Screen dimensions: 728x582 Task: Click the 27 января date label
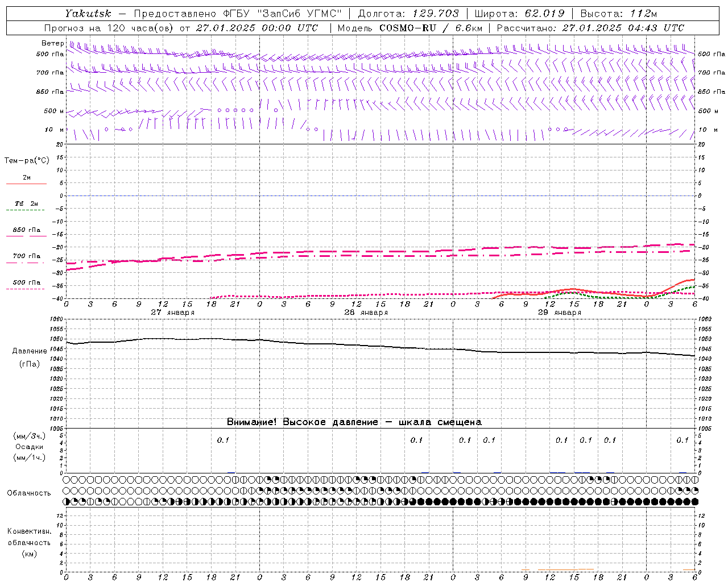click(x=172, y=313)
